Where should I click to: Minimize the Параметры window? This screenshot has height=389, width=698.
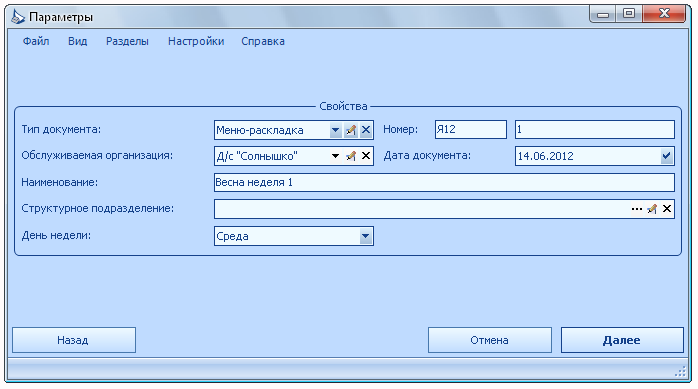coord(603,14)
